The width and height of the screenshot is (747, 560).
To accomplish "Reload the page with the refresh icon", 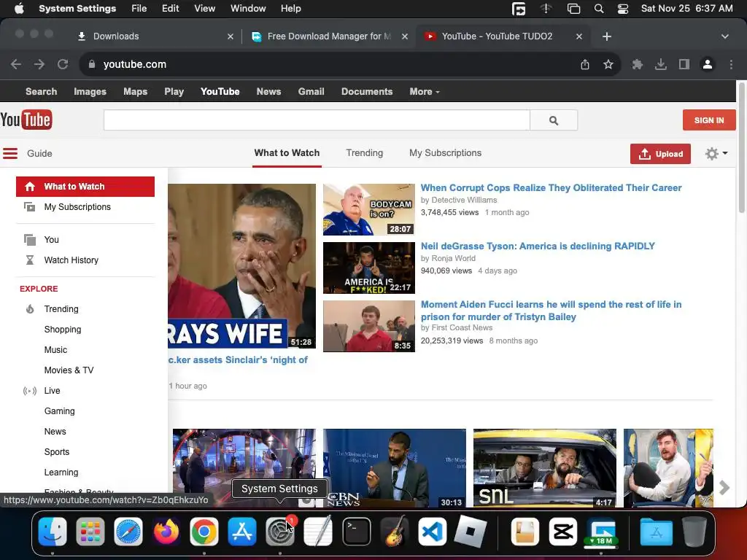I will tap(63, 64).
